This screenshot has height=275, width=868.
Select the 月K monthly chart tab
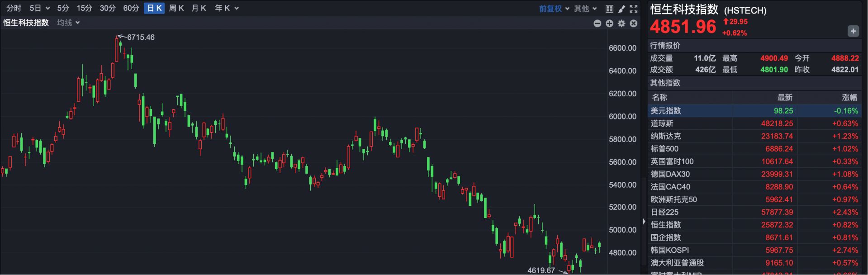[199, 8]
